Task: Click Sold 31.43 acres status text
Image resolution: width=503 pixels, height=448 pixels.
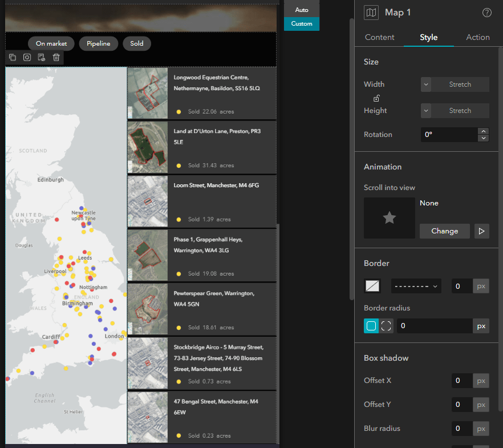Action: (211, 166)
